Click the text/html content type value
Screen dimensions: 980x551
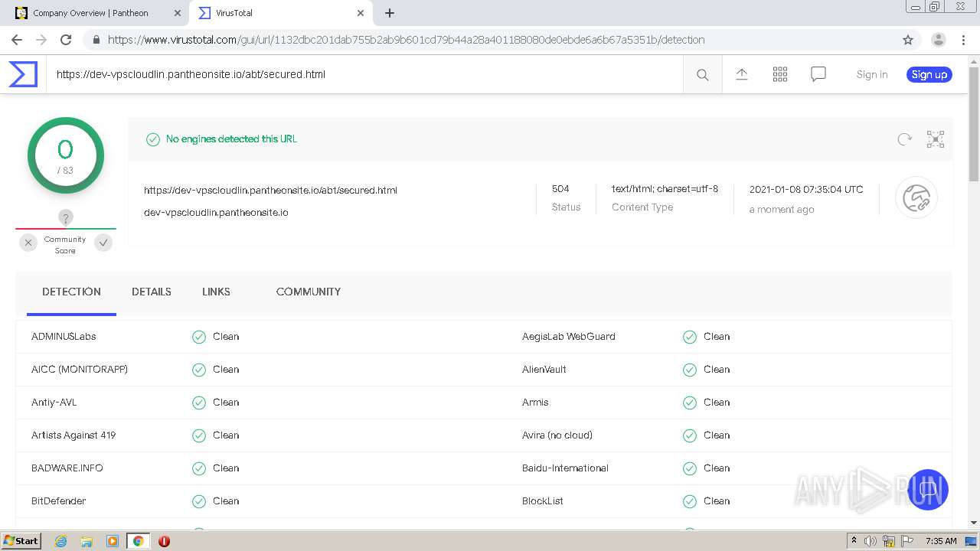[665, 189]
